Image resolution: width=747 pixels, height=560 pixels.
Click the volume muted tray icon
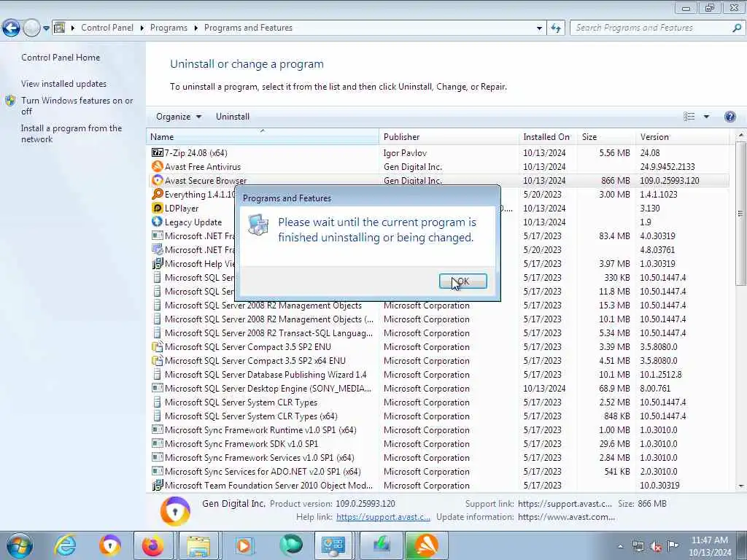coord(656,546)
